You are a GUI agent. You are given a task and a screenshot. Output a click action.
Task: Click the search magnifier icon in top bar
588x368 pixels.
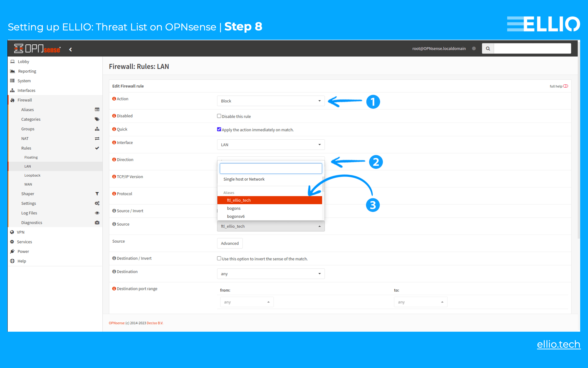(488, 48)
